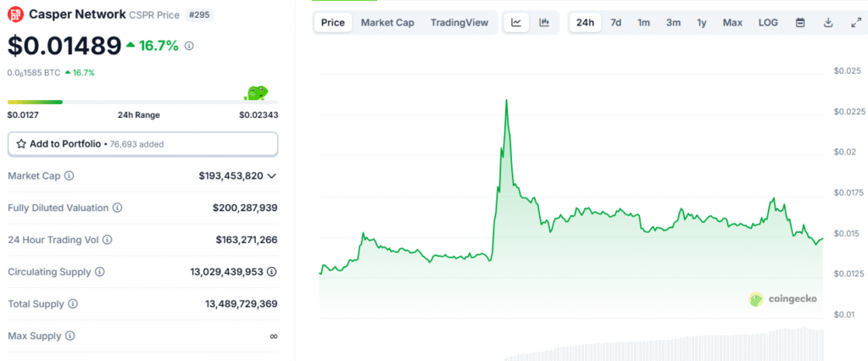This screenshot has width=868, height=361.
Task: Click the 76,693 added text
Action: (136, 145)
